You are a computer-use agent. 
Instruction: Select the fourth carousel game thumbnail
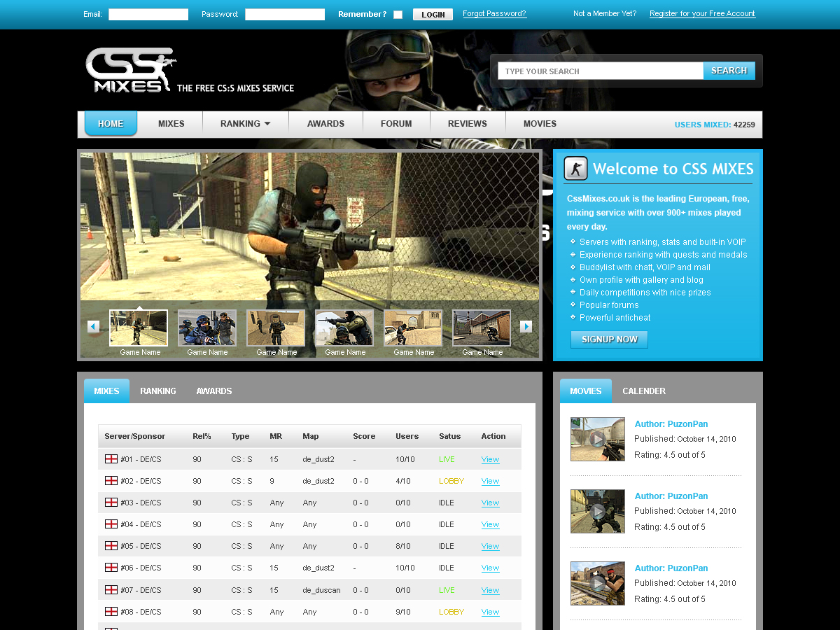click(x=344, y=328)
